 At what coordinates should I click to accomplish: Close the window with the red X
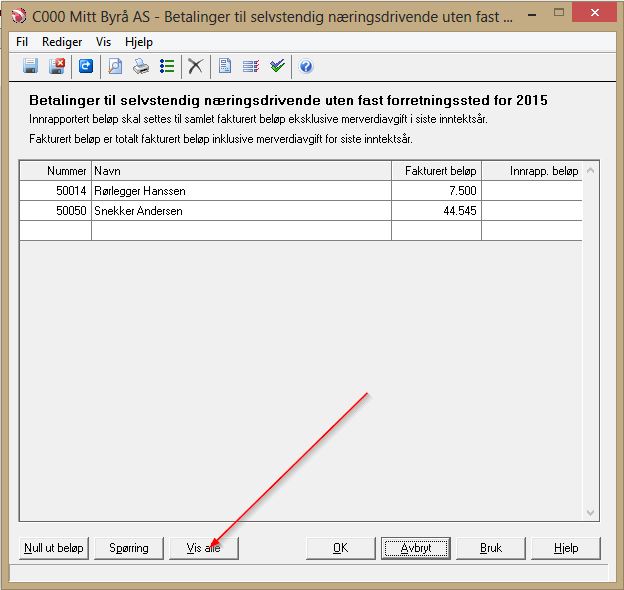point(595,12)
